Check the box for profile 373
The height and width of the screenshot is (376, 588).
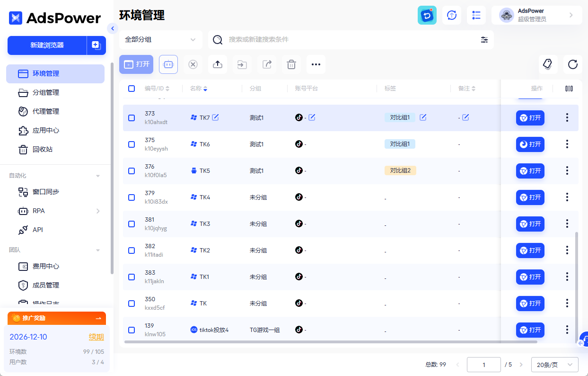click(x=132, y=117)
